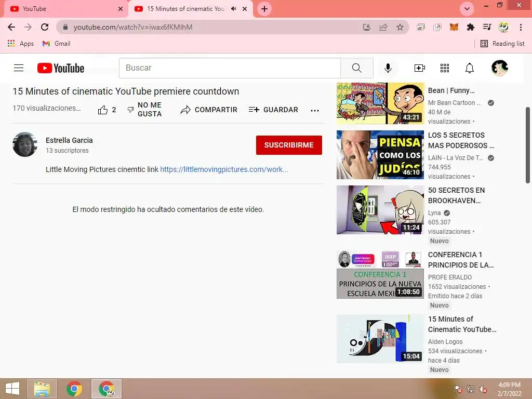Open the PROFE ERALDO channel text
Screen dimensions: 532x399
[x=450, y=277]
